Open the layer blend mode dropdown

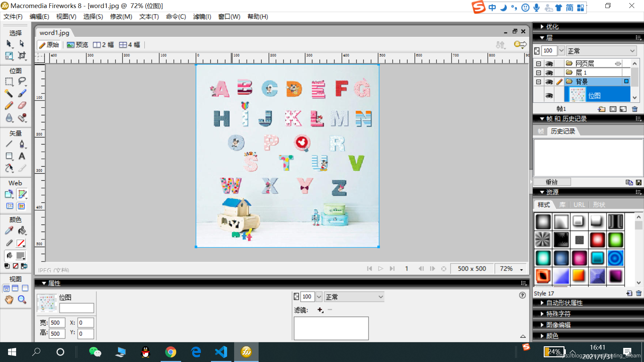pyautogui.click(x=601, y=51)
